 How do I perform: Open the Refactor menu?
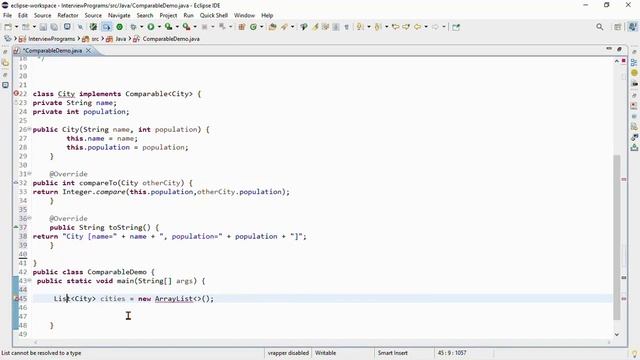[68, 16]
